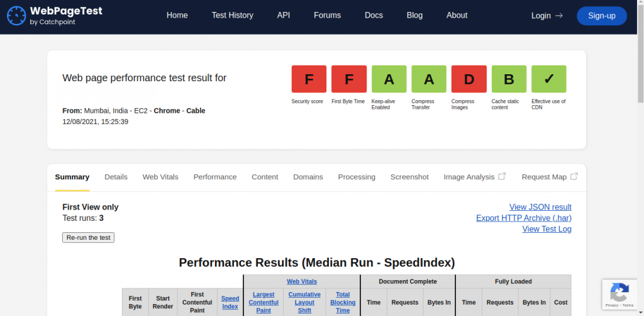Click the Security score F grade box
The width and height of the screenshot is (644, 316).
coord(309,79)
